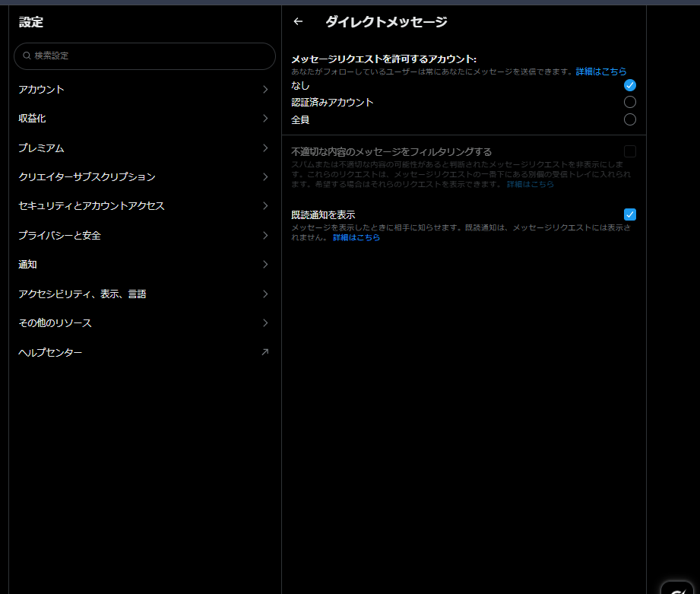The width and height of the screenshot is (700, 594).
Task: Open the ヘルプセンター menu item
Action: tap(144, 352)
